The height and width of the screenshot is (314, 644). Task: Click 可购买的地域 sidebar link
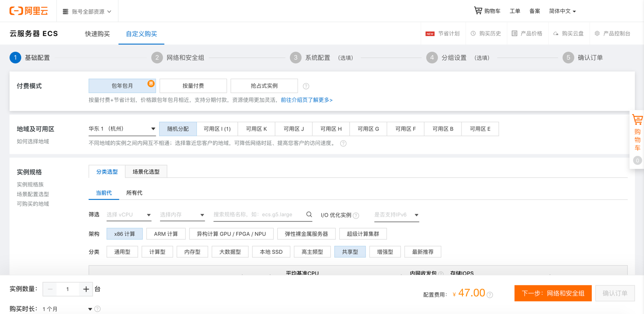(33, 204)
